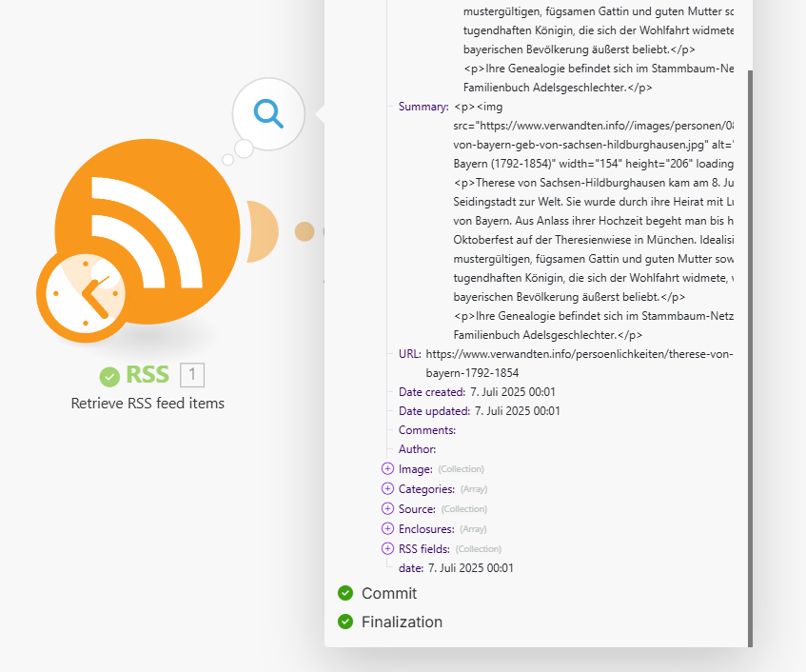Click the output panel's vertical scrollbar

[x=751, y=358]
